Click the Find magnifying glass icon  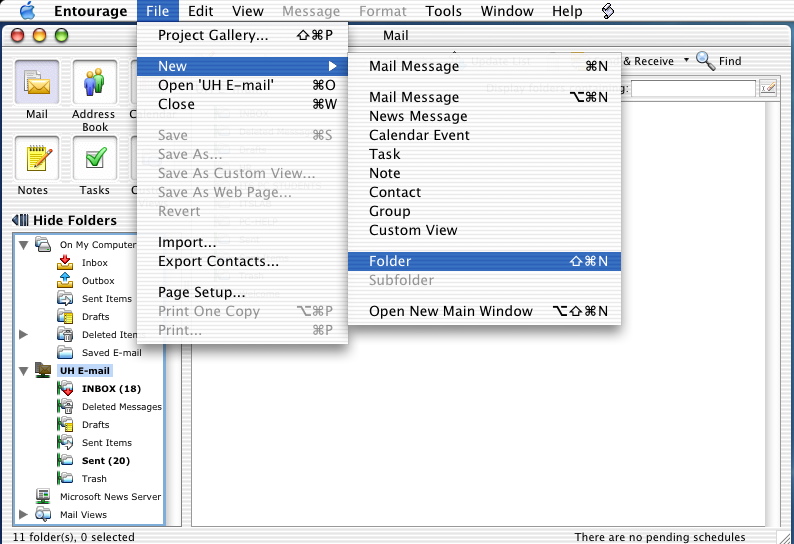click(705, 61)
